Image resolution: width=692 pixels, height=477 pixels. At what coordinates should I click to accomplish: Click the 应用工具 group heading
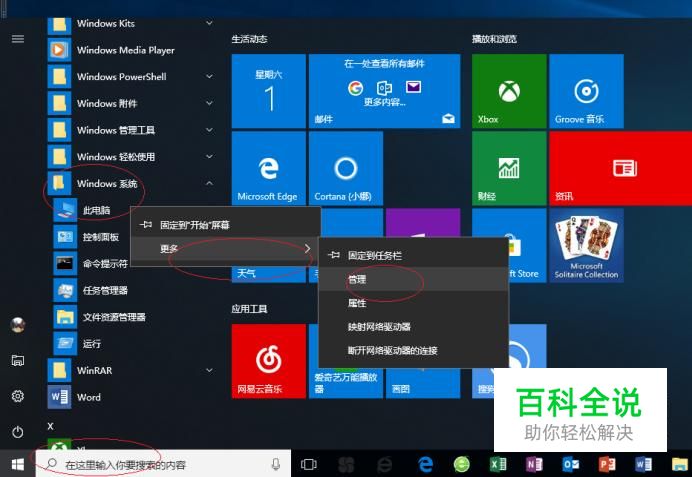coord(249,308)
